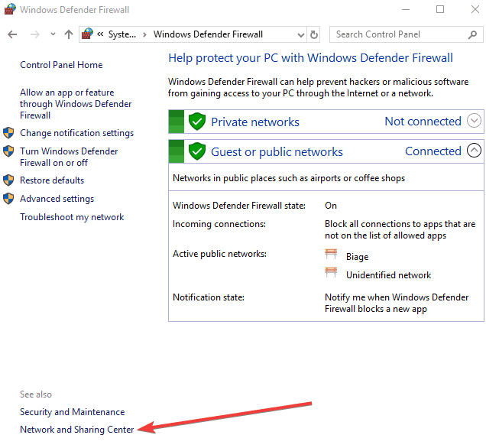
Task: Click the shield icon beside Restore defaults
Action: pyautogui.click(x=8, y=180)
